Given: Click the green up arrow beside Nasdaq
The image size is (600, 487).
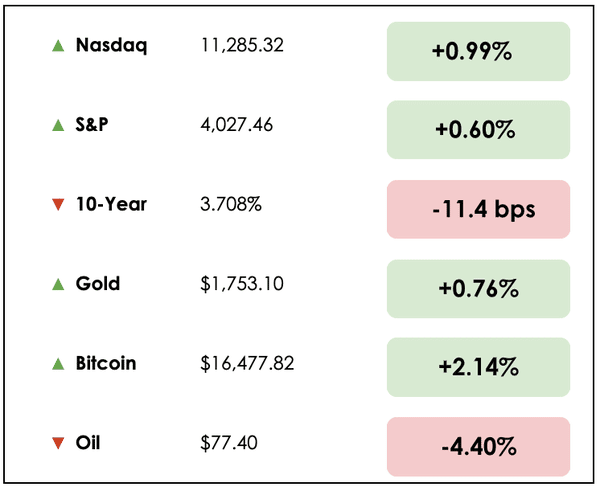Looking at the screenshot, I should (57, 46).
